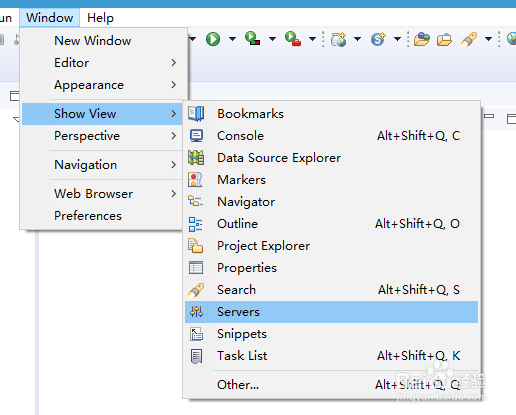Screen dimensions: 516x415
Task: Expand the Web Browser submenu
Action: click(x=102, y=194)
